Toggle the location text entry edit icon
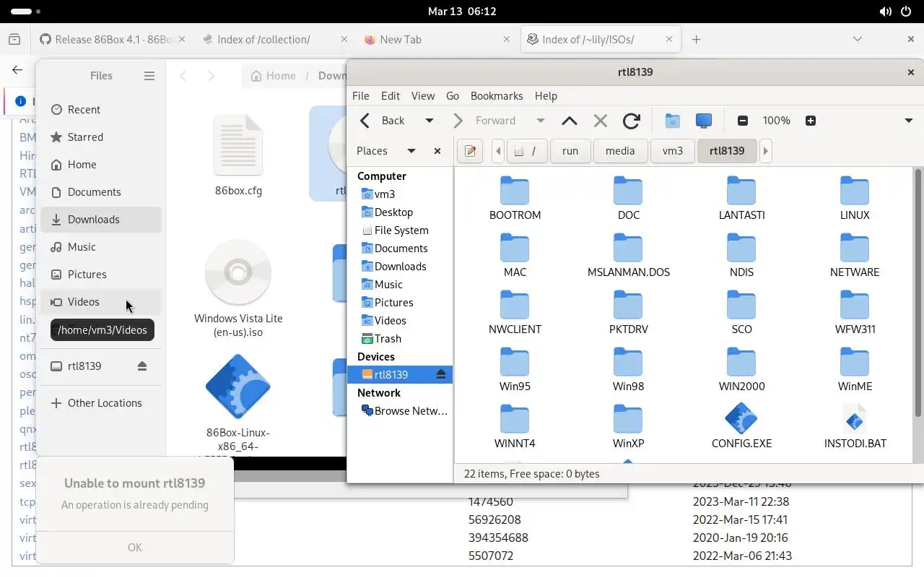924x578 pixels. coord(470,151)
